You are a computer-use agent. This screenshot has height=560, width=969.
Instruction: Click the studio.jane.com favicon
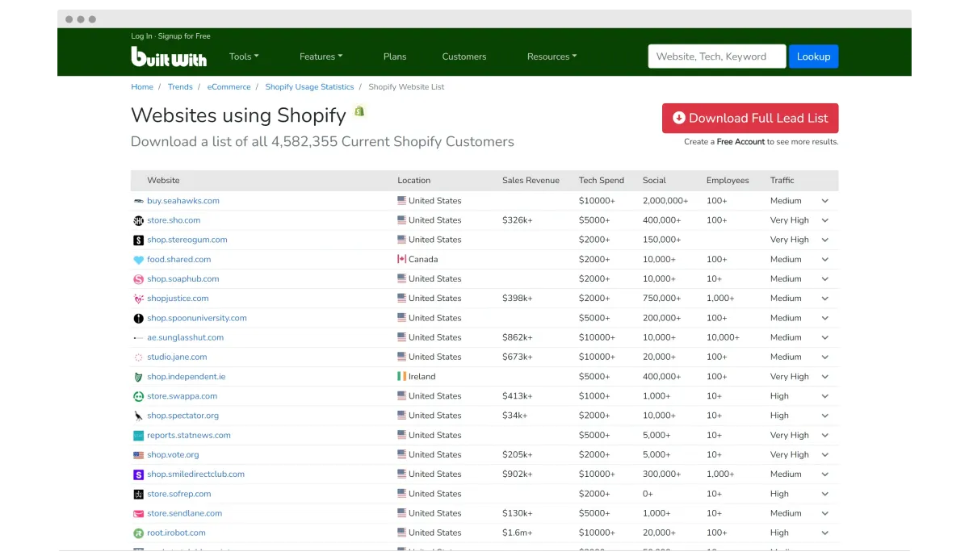pos(138,357)
